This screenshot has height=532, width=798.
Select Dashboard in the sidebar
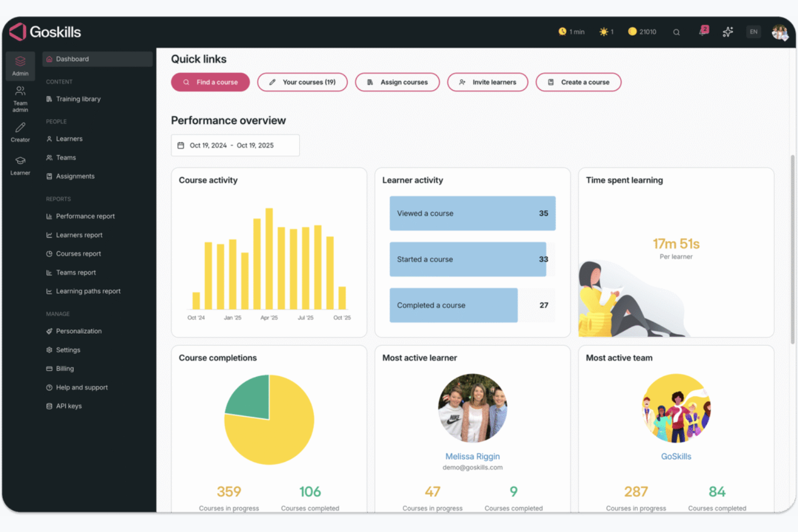tap(73, 59)
